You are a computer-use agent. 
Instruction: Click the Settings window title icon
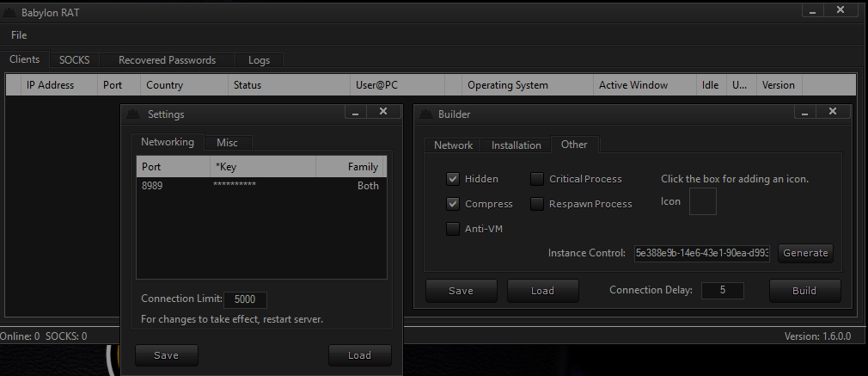pyautogui.click(x=134, y=114)
